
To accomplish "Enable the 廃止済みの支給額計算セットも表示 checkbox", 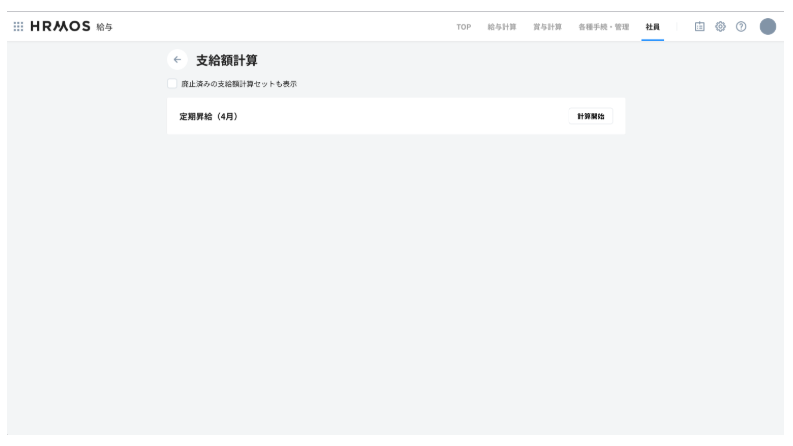I will pos(172,84).
